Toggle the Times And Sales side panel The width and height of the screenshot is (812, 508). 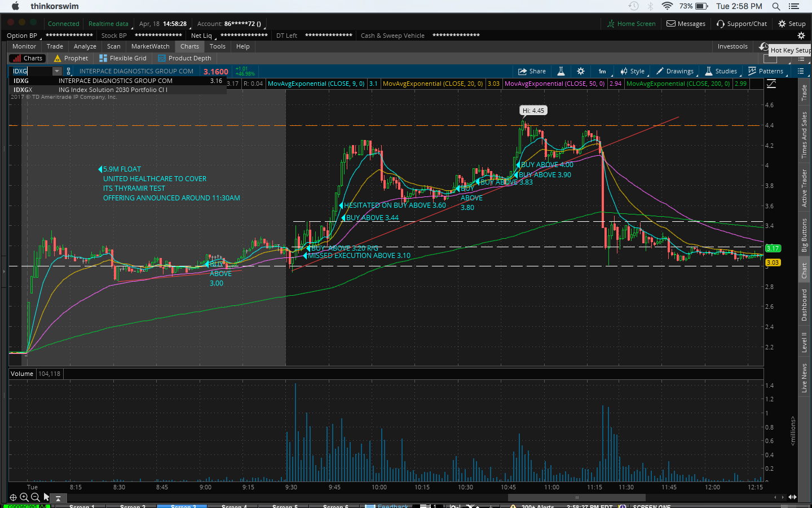pos(804,134)
